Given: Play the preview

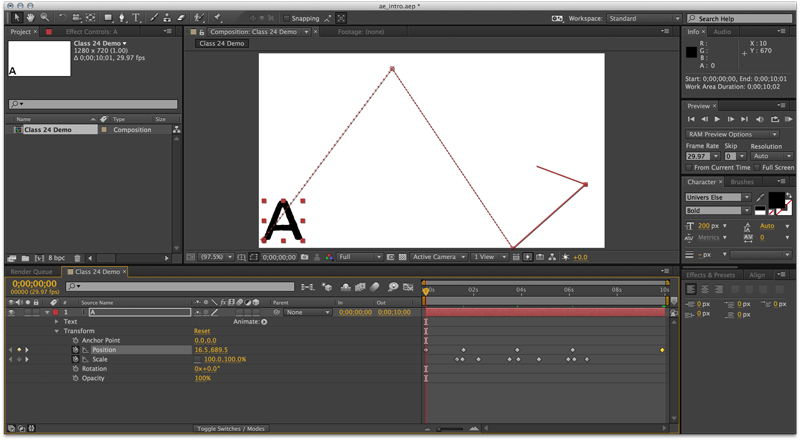Looking at the screenshot, I should (717, 119).
